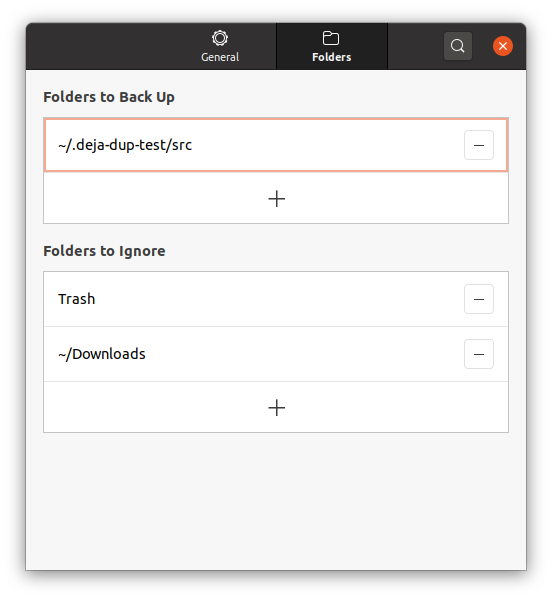Select the Trash row
The height and width of the screenshot is (599, 552).
pyautogui.click(x=276, y=299)
